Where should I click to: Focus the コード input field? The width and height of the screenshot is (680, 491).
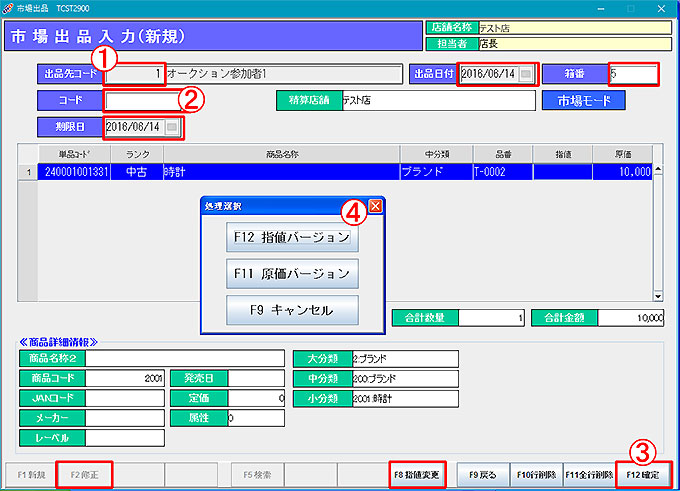pos(141,101)
